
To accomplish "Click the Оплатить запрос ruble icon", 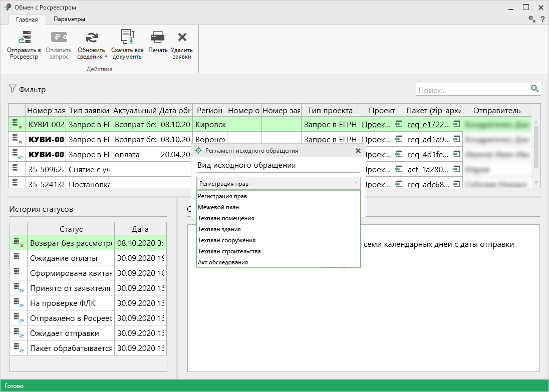I will click(59, 38).
